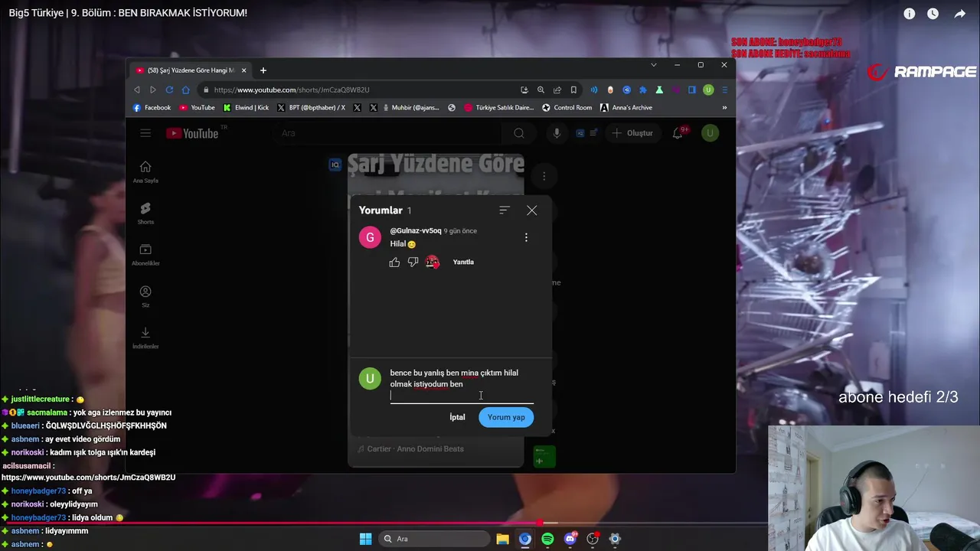This screenshot has height=551, width=980.
Task: Submit with Yorum yap button
Action: [506, 417]
